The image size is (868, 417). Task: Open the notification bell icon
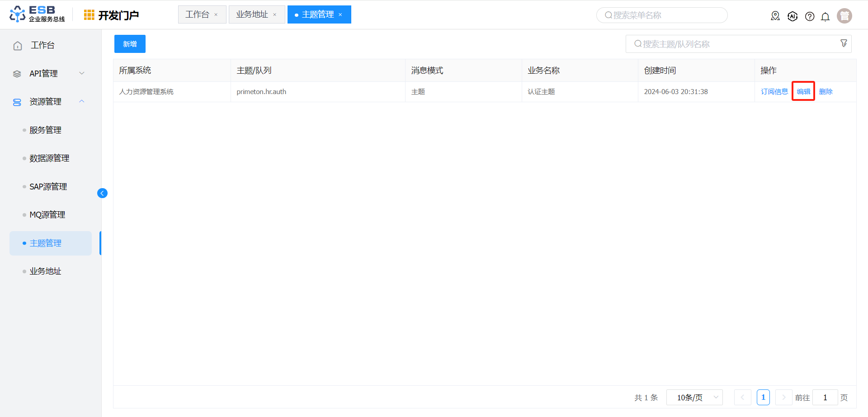pos(825,17)
